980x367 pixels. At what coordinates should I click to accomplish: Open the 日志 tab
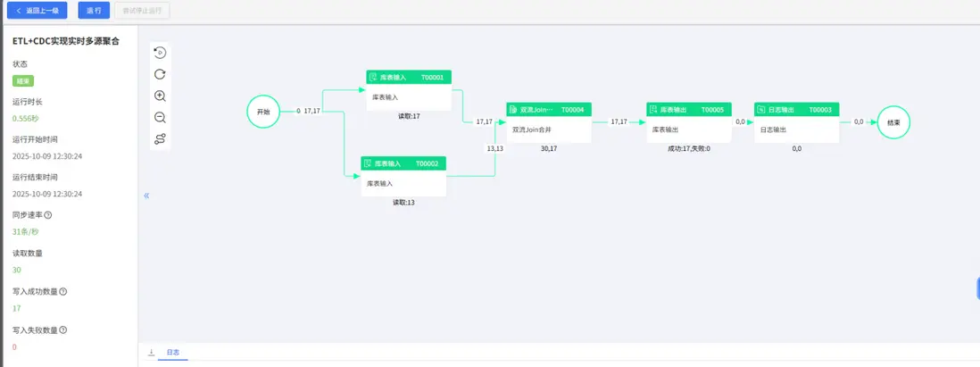173,353
